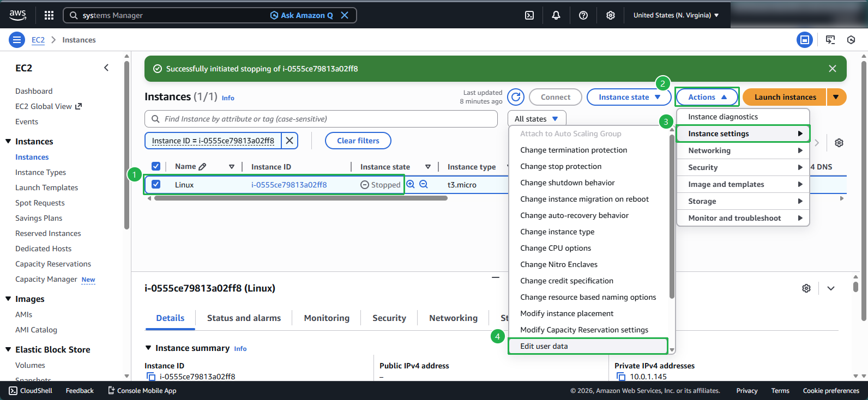Viewport: 868px width, 400px height.
Task: Click zoom-in filter icon beside Stopped
Action: tap(411, 184)
